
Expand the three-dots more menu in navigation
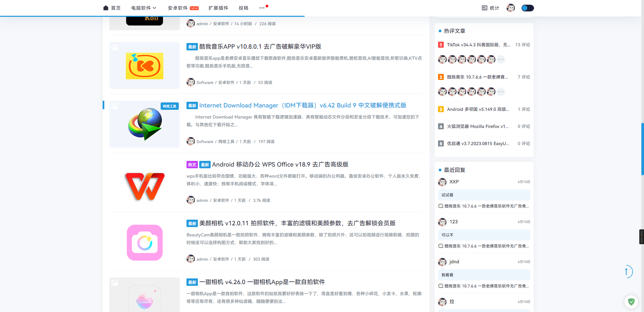262,8
